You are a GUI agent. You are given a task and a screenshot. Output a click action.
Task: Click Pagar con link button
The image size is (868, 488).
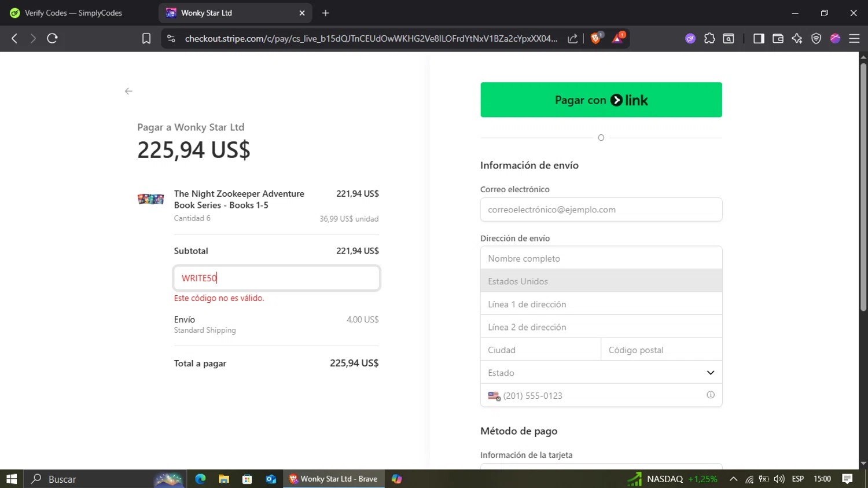click(601, 100)
